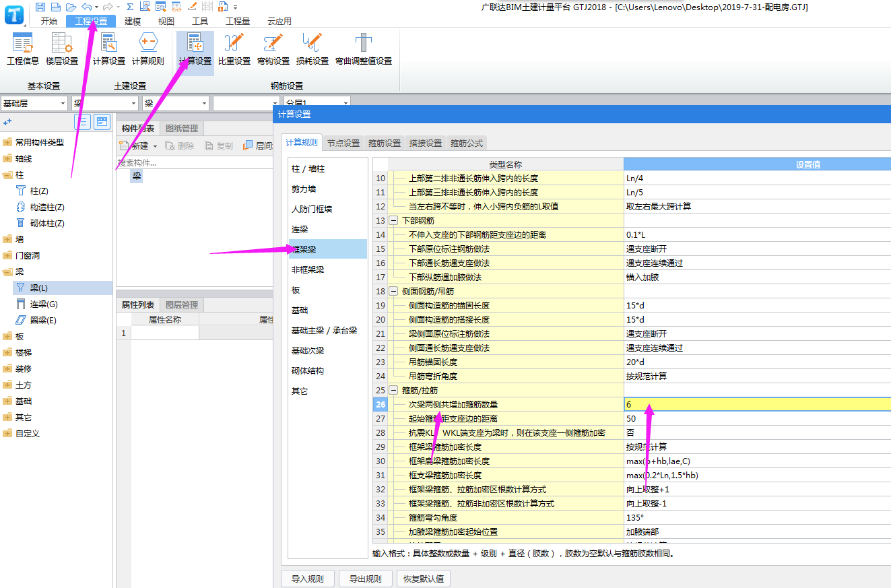Open 楼层设置 floor settings
The height and width of the screenshot is (588, 891).
click(62, 48)
